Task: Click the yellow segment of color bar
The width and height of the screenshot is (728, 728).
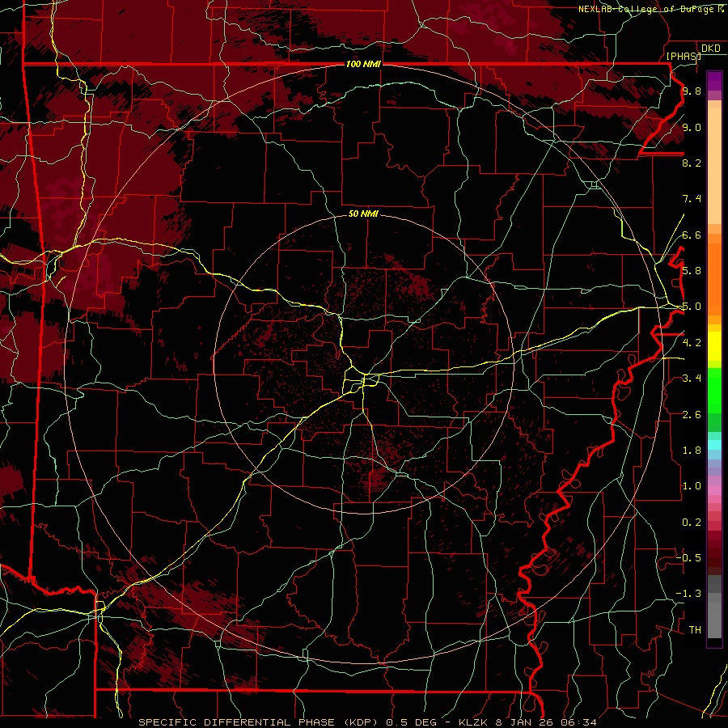Action: point(714,346)
